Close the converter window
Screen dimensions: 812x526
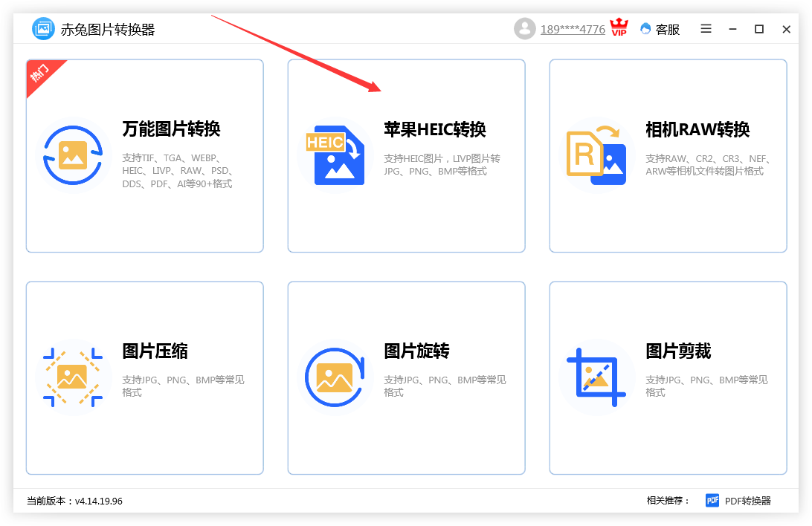click(786, 30)
